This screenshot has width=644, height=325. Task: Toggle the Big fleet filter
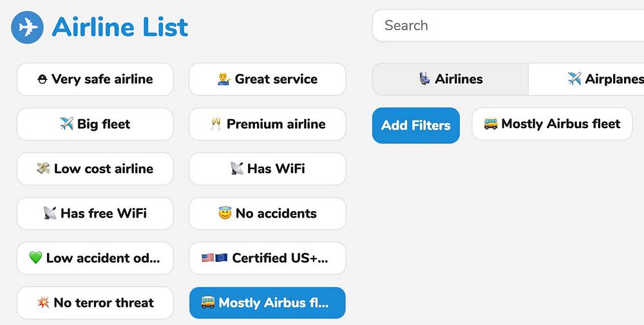click(95, 124)
